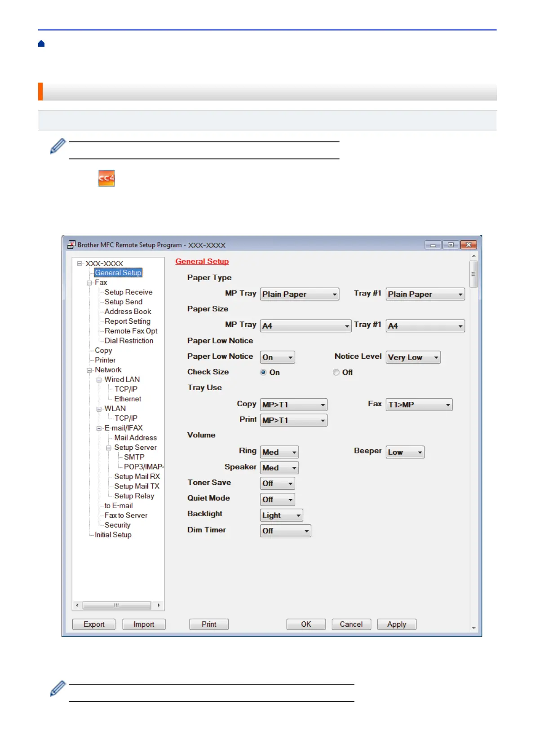Open the Backlight dropdown

[x=282, y=515]
